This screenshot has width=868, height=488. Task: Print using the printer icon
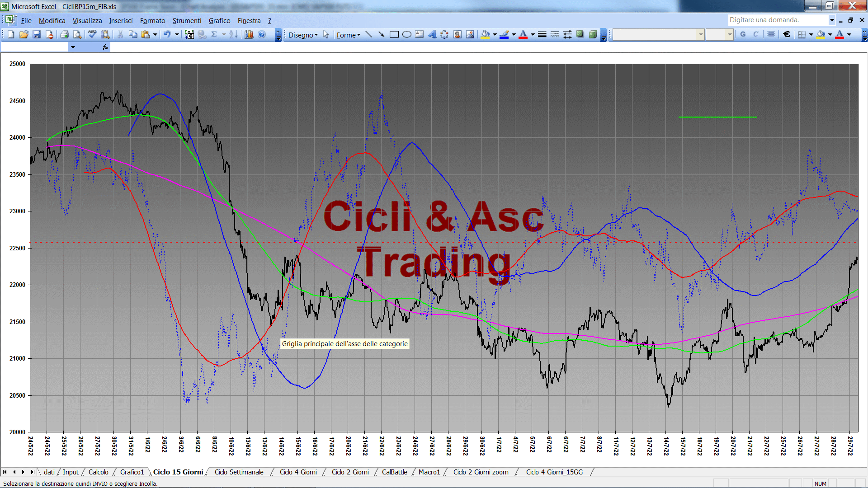(x=65, y=34)
